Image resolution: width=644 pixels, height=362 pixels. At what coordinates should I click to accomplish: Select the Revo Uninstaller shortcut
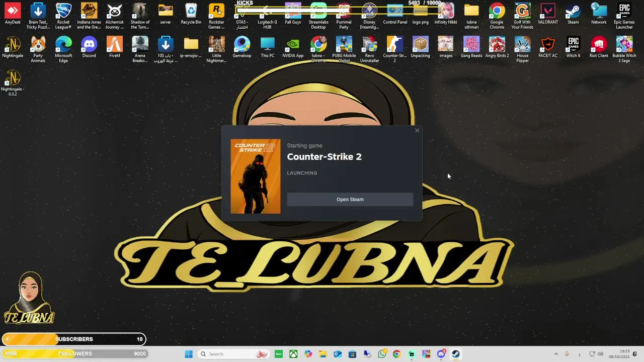tap(369, 50)
